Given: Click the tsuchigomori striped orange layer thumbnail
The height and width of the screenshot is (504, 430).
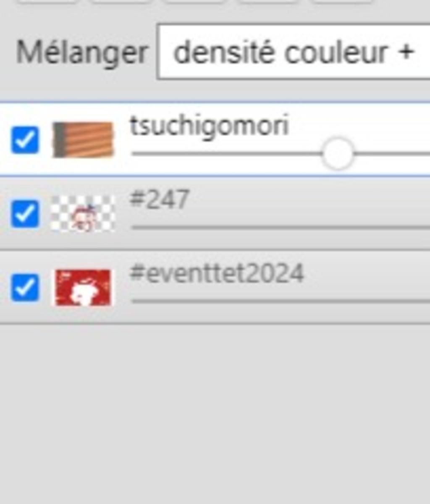Looking at the screenshot, I should coord(83,140).
